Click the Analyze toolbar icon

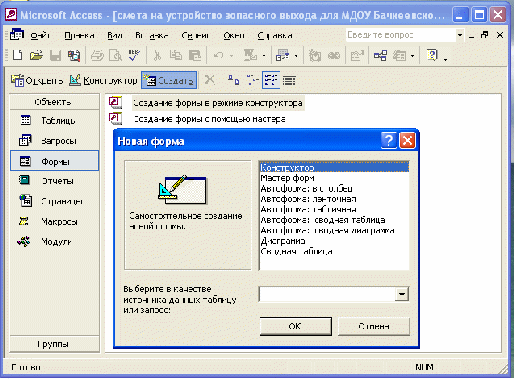tap(282, 55)
